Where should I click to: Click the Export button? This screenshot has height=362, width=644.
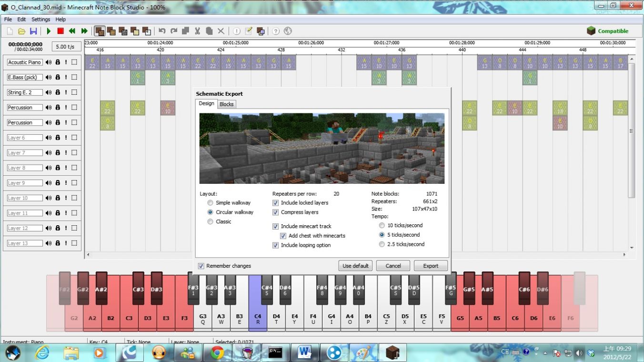[431, 266]
